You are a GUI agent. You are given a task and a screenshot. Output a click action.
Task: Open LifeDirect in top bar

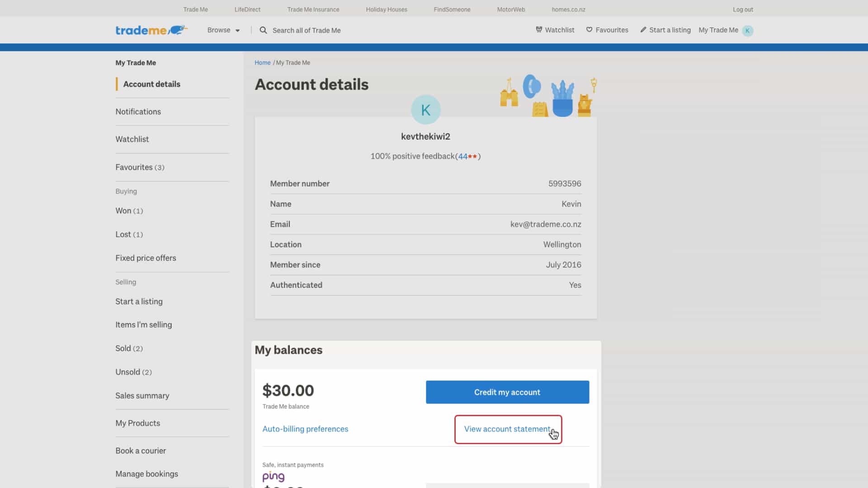tap(247, 9)
